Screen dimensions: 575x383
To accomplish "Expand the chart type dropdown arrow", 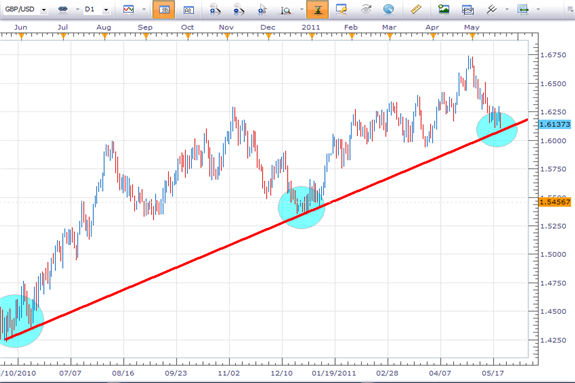I will point(144,10).
